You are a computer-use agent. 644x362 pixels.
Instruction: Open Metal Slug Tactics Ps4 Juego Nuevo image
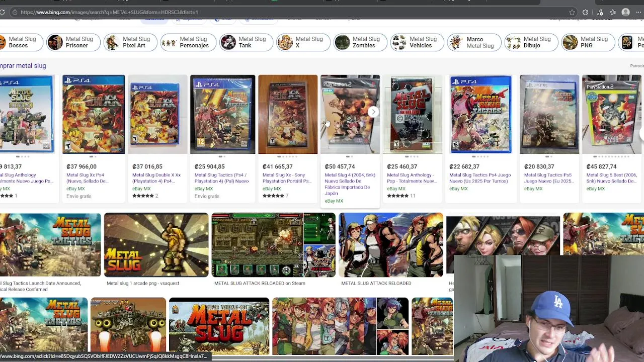(x=481, y=114)
